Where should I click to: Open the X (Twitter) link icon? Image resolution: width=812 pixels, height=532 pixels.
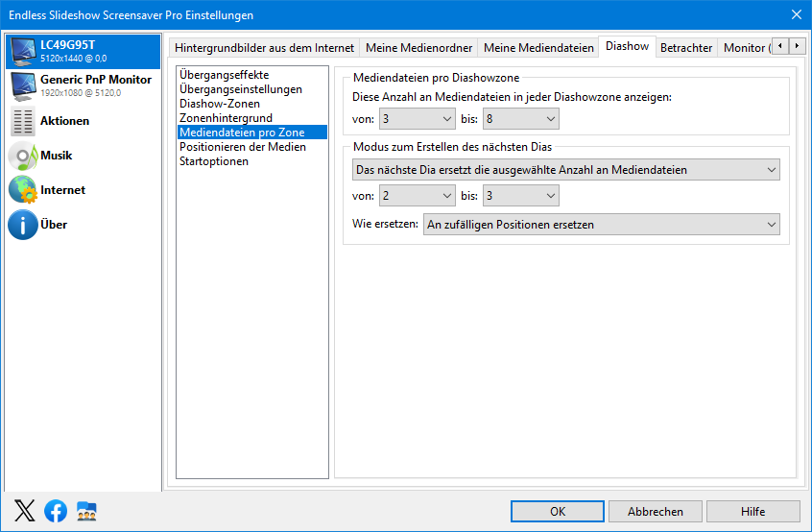coord(24,511)
